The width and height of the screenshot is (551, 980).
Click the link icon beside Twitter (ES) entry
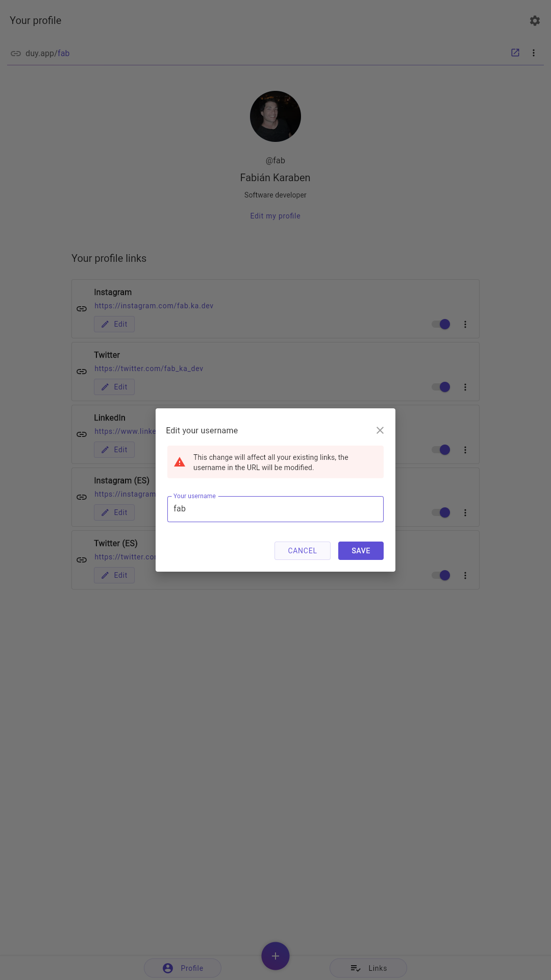pyautogui.click(x=82, y=560)
